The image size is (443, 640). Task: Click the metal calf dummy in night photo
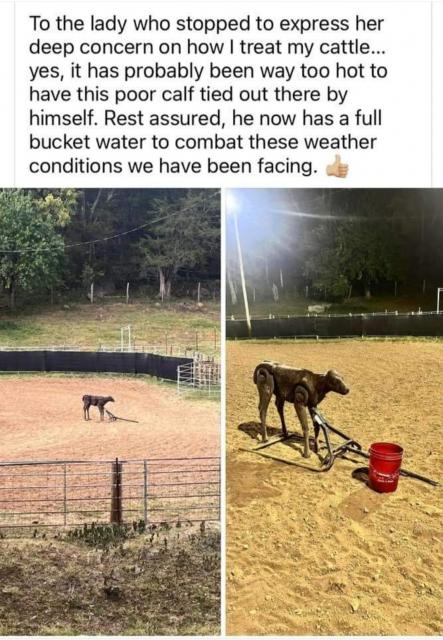(x=300, y=404)
